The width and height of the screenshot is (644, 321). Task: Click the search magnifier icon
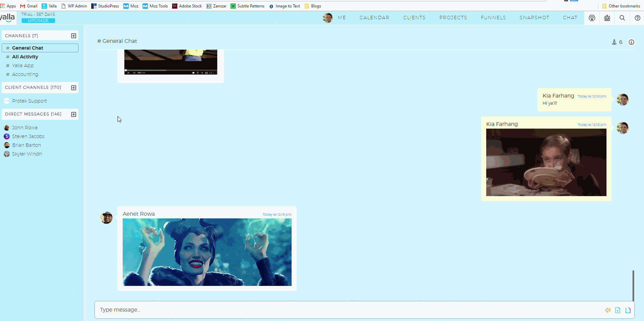(x=622, y=18)
